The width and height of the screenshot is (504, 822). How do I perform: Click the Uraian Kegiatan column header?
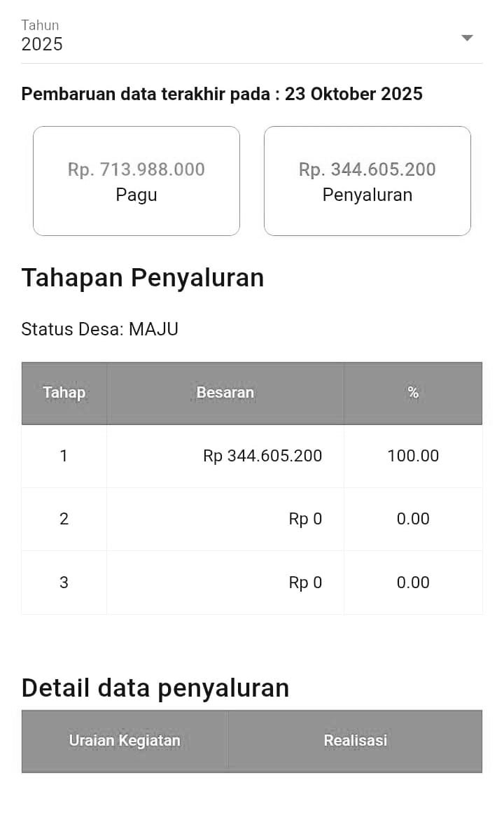[x=125, y=741]
